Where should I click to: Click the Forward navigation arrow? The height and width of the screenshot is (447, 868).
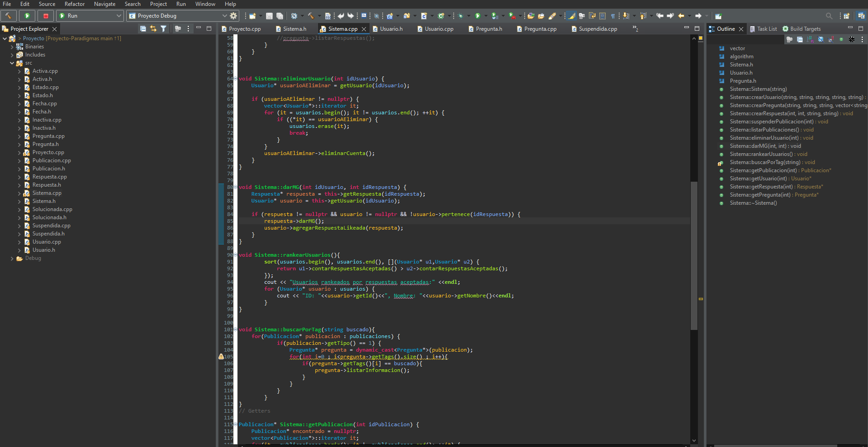pyautogui.click(x=698, y=16)
